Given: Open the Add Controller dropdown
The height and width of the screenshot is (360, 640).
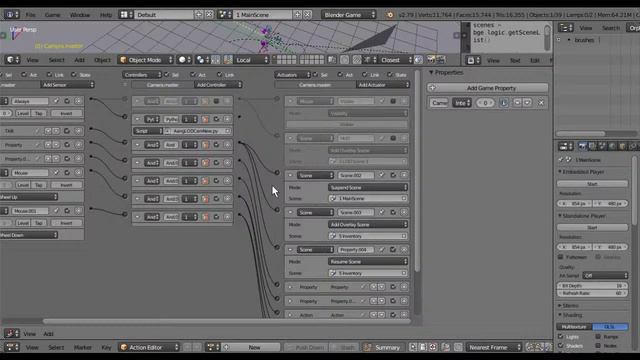Looking at the screenshot, I should click(218, 85).
